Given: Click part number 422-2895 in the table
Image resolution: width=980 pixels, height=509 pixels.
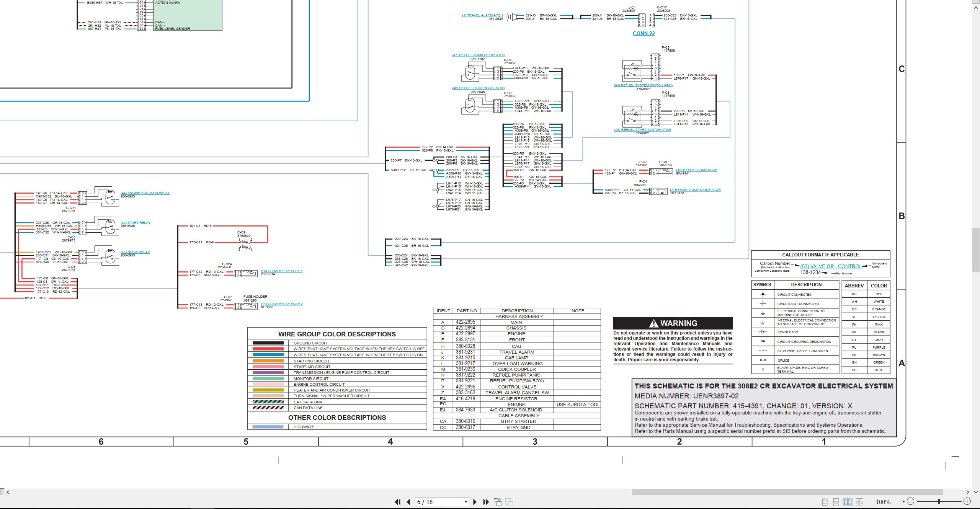Looking at the screenshot, I should coord(465,322).
